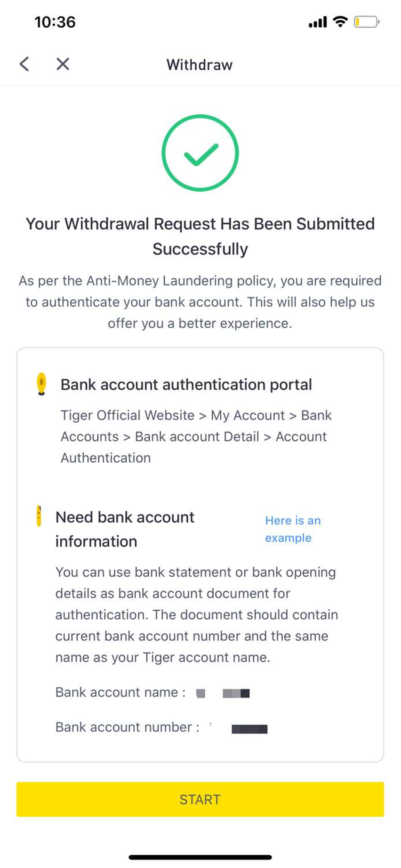Viewport: 401px width, 868px height.
Task: Tap the home indicator bar at bottom
Action: [x=200, y=857]
